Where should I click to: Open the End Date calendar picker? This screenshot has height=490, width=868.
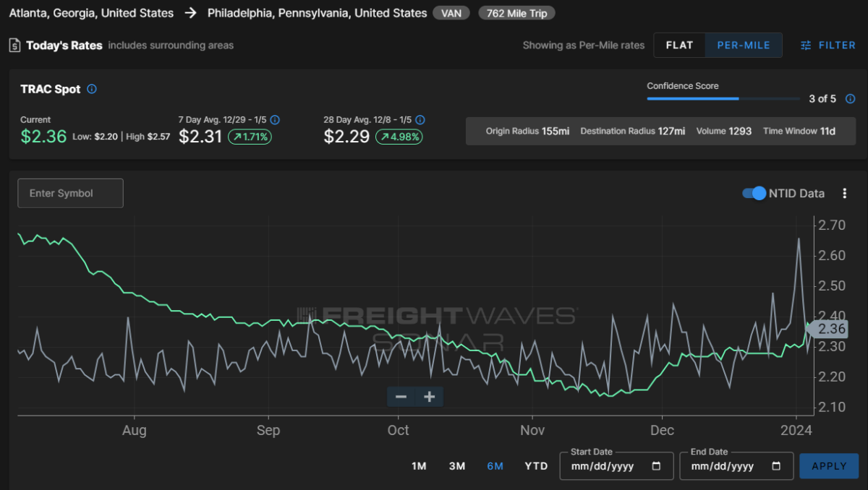776,466
